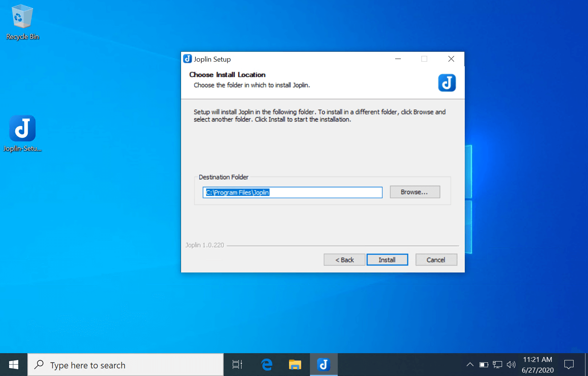The height and width of the screenshot is (376, 588).
Task: Check battery status icon in tray
Action: (484, 365)
